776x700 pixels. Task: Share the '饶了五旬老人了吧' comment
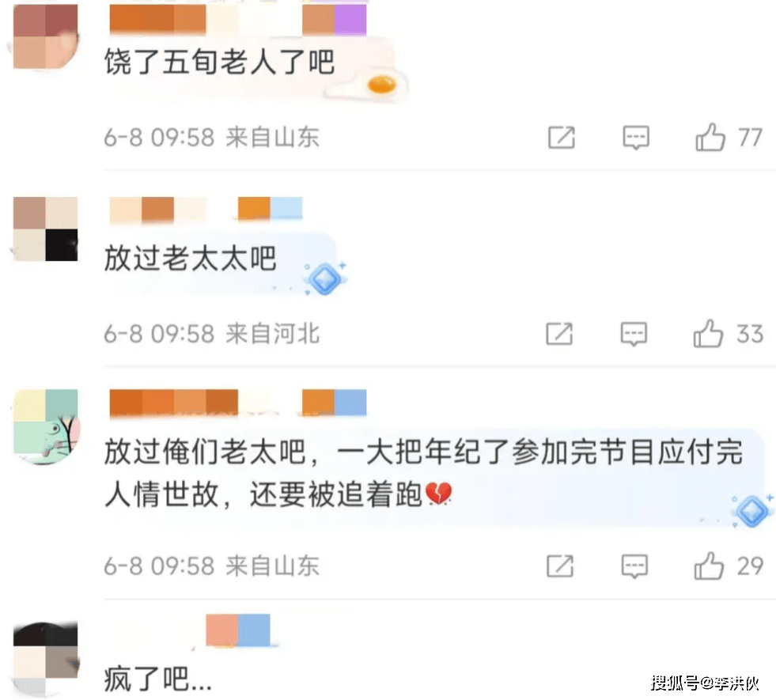pyautogui.click(x=562, y=137)
